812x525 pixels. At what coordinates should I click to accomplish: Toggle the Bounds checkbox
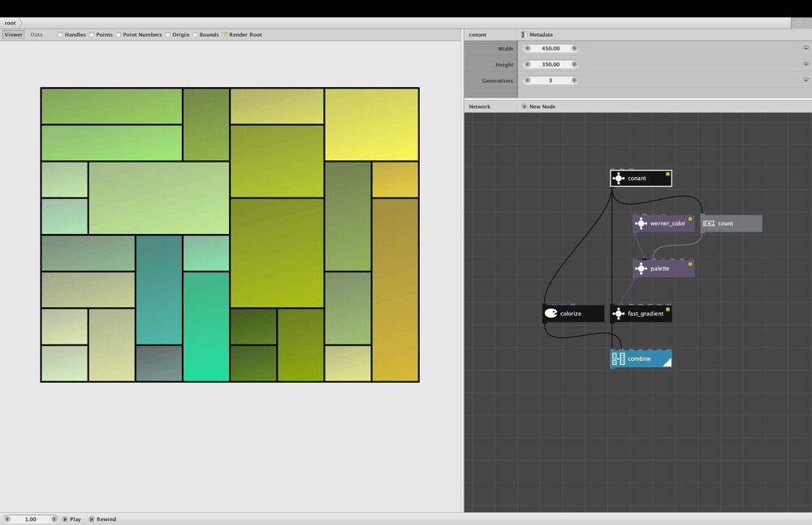[195, 35]
